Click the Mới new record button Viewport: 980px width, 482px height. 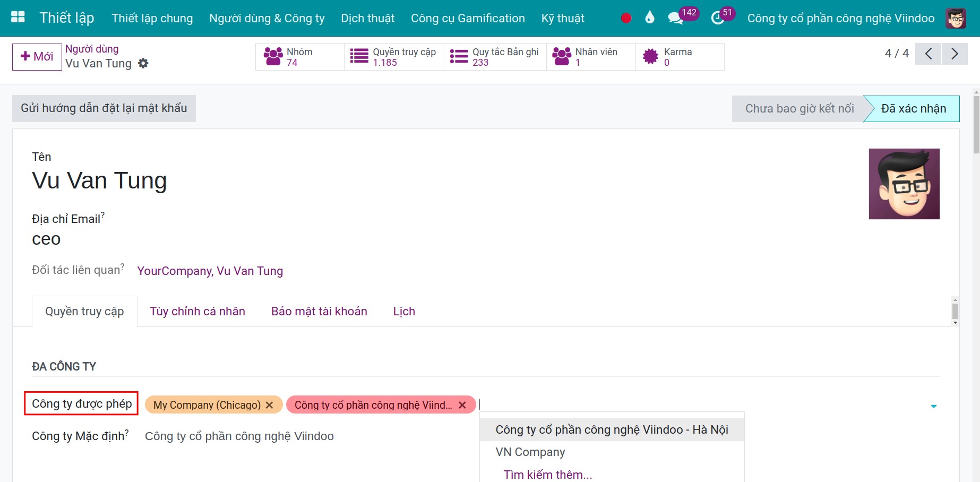37,56
